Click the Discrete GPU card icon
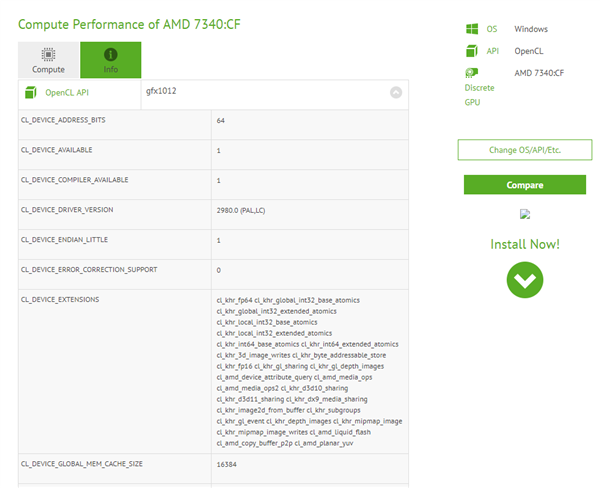 (471, 72)
